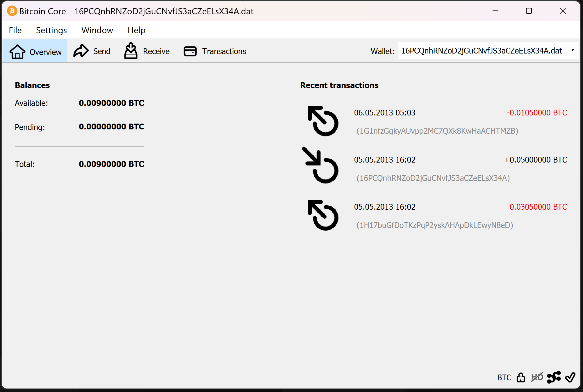
Task: Open the Help menu
Action: (x=136, y=30)
